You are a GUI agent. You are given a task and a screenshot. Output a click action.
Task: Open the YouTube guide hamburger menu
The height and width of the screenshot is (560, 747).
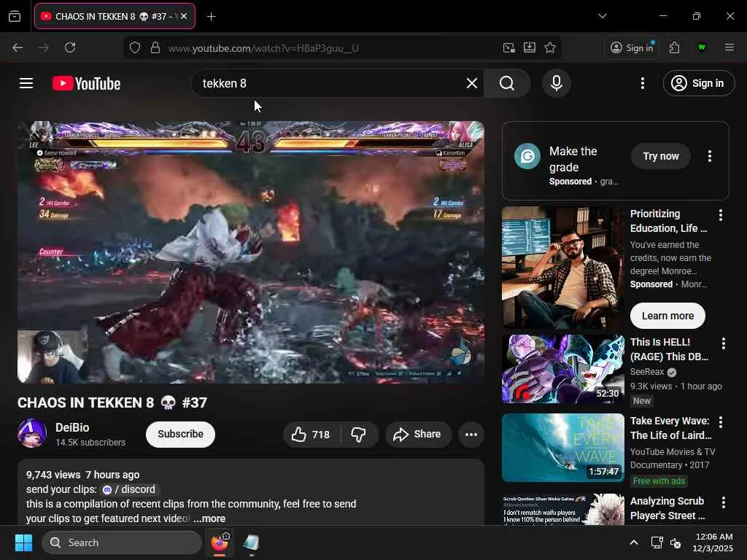point(26,83)
